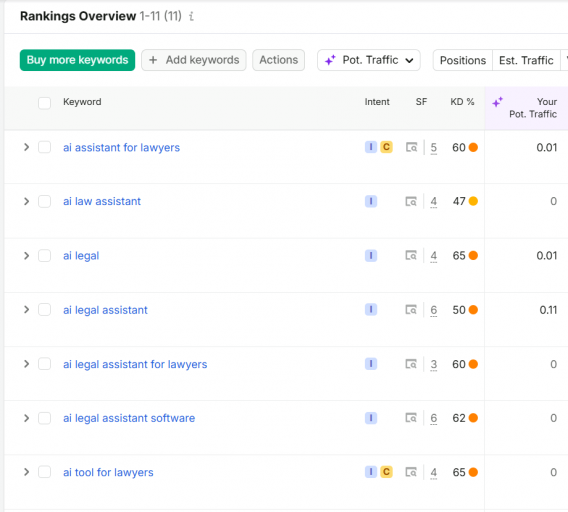
Task: Expand the ai legal assistant row
Action: (x=26, y=309)
